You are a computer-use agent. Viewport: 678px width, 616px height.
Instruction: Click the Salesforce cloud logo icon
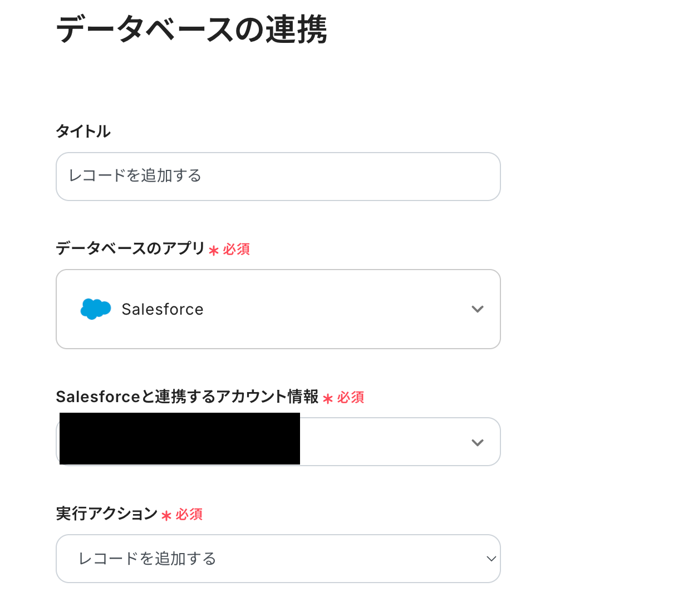[x=95, y=309]
